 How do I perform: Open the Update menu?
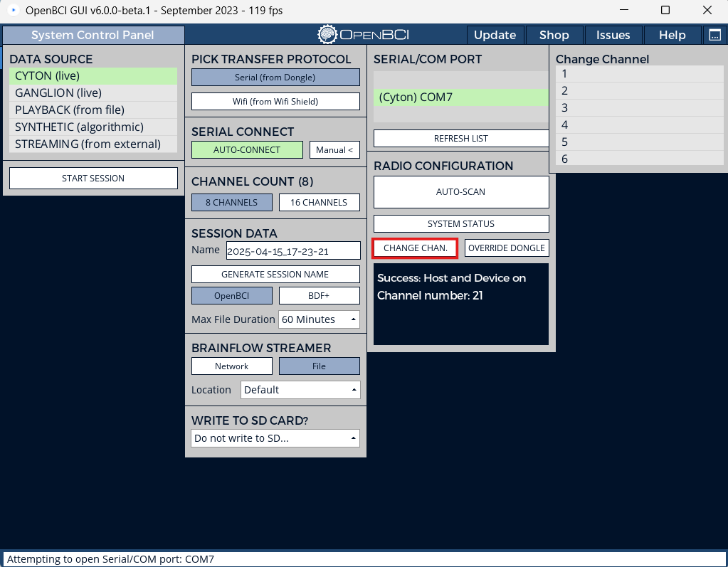[495, 36]
